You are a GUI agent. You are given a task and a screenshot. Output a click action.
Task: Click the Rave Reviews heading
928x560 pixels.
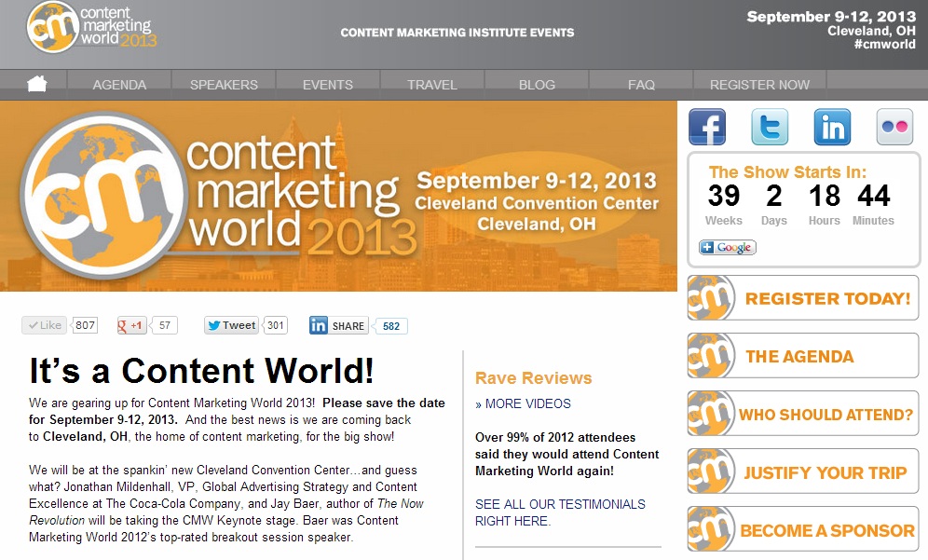pyautogui.click(x=533, y=378)
